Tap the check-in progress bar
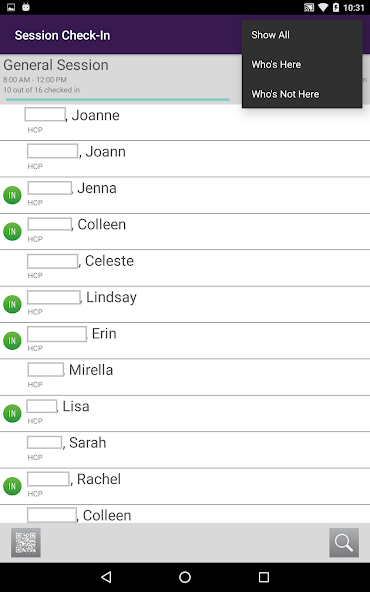370x592 pixels. click(x=118, y=100)
